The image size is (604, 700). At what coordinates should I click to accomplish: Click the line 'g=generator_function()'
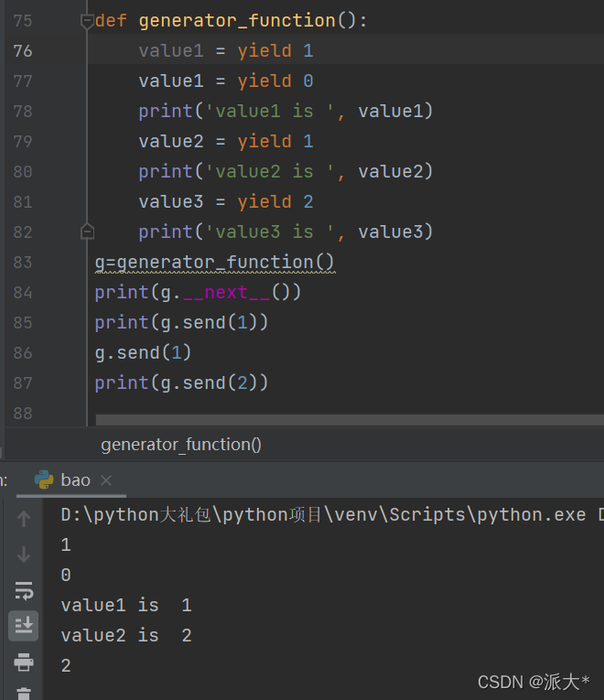(x=215, y=262)
